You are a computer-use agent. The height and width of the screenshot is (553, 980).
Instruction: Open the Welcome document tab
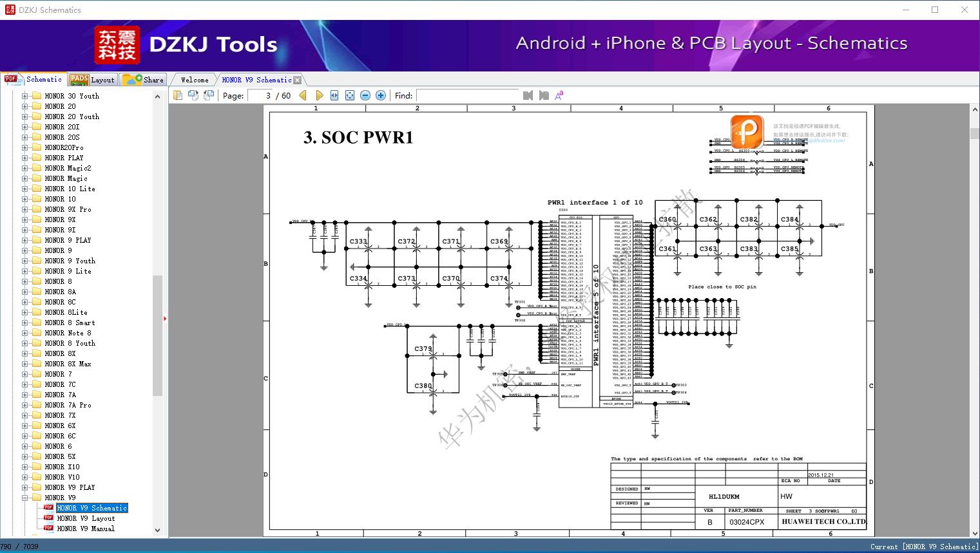click(195, 80)
